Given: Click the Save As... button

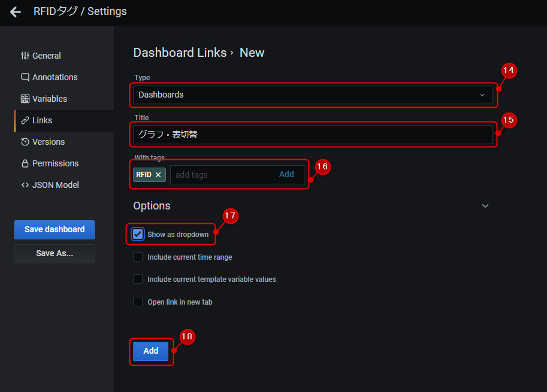Looking at the screenshot, I should tap(54, 253).
